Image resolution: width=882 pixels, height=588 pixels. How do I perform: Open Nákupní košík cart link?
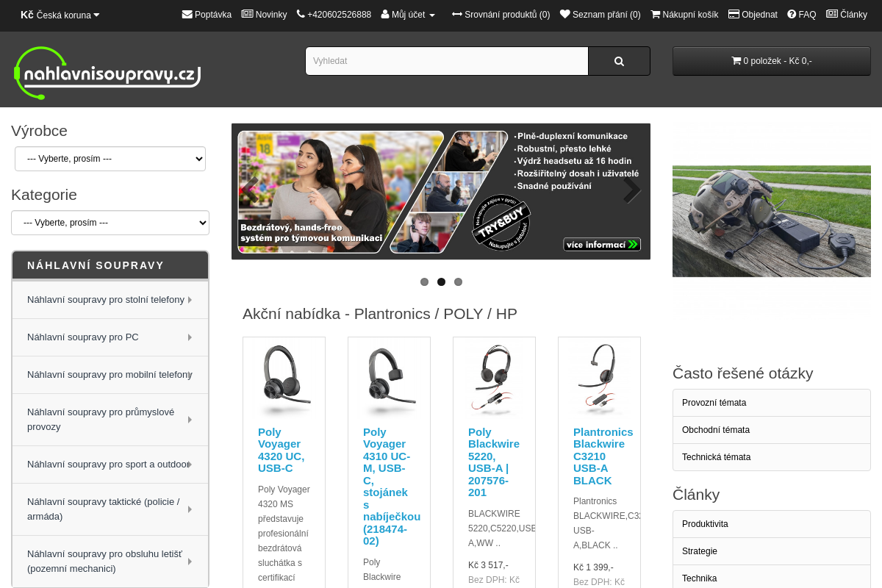click(684, 15)
